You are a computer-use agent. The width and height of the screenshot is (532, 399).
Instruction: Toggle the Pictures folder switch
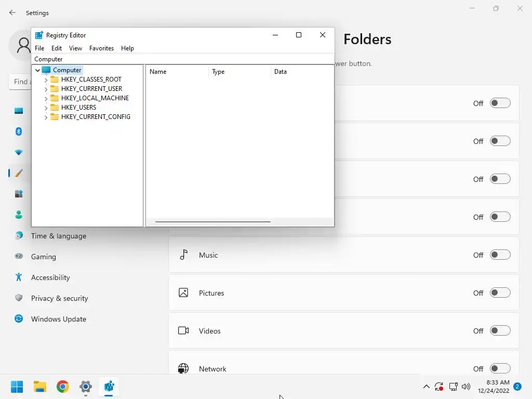500,293
